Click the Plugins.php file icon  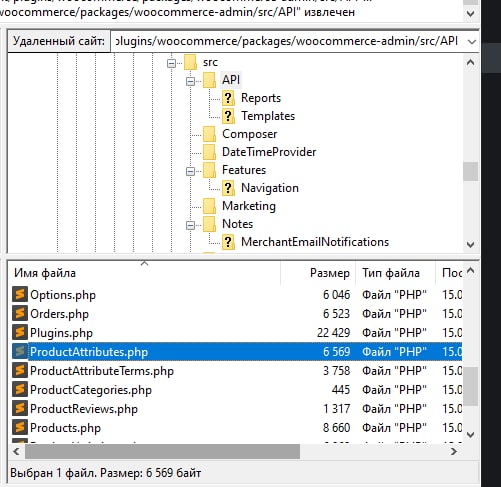pos(20,333)
